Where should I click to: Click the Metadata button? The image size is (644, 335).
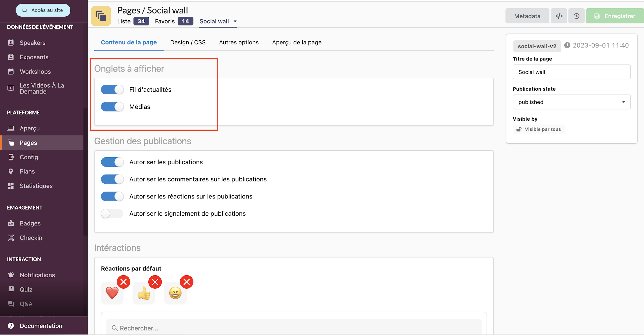coord(527,16)
